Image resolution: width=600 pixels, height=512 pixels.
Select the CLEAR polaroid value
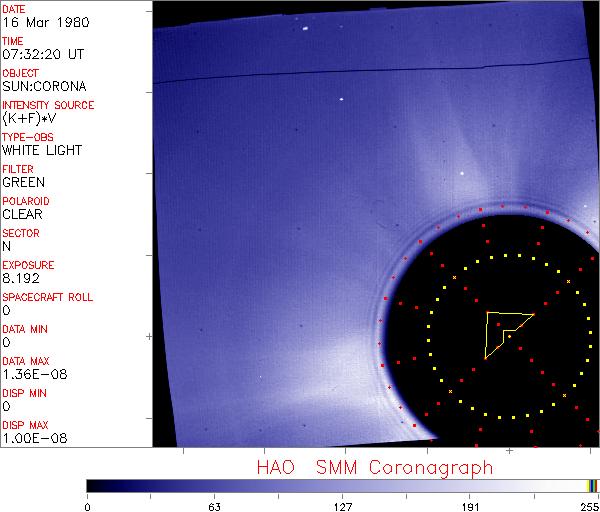[22, 215]
